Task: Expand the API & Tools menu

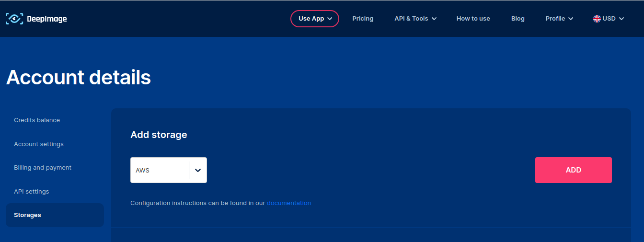Action: point(415,19)
